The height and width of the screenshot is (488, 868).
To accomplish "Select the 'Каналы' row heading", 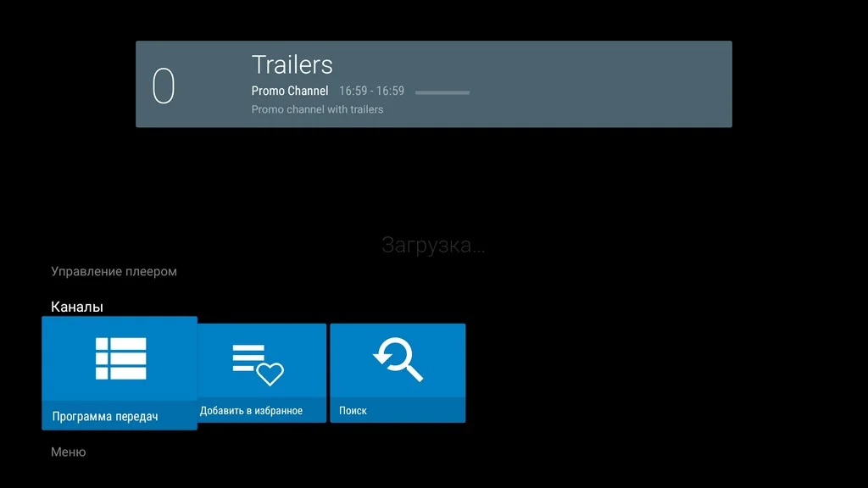I will click(x=77, y=307).
